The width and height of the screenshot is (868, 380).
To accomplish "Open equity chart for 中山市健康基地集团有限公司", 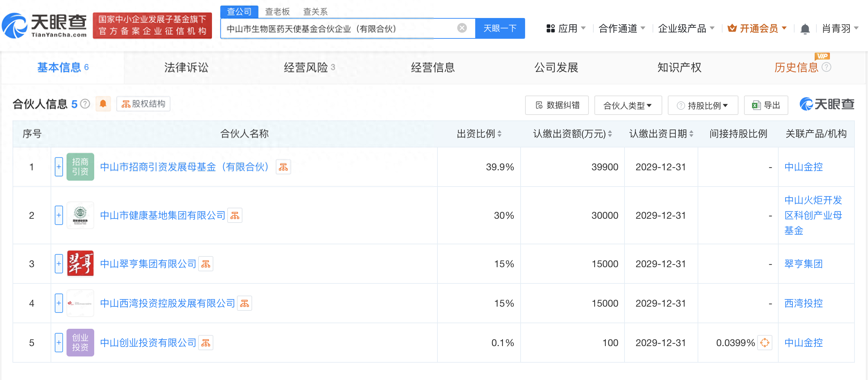I will (235, 216).
